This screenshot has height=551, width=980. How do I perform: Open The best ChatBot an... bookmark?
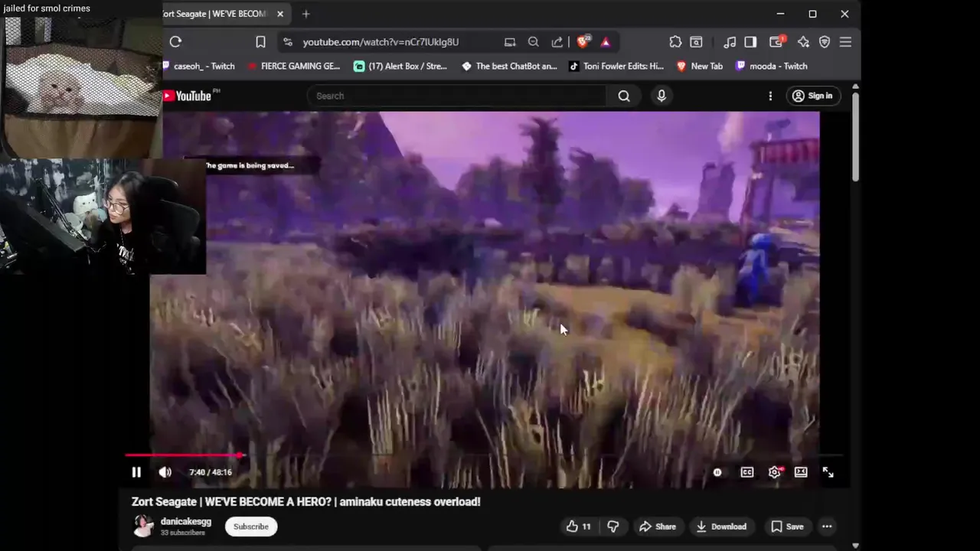coord(509,66)
